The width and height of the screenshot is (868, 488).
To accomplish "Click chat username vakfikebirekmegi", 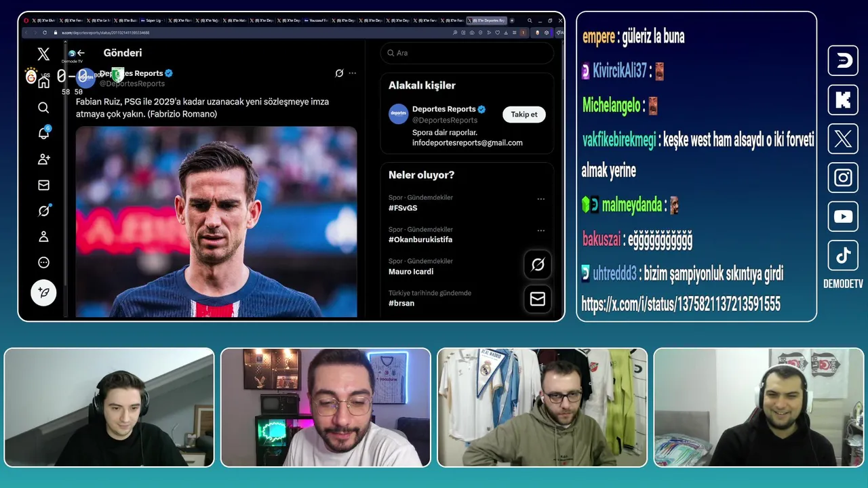I will pyautogui.click(x=619, y=140).
